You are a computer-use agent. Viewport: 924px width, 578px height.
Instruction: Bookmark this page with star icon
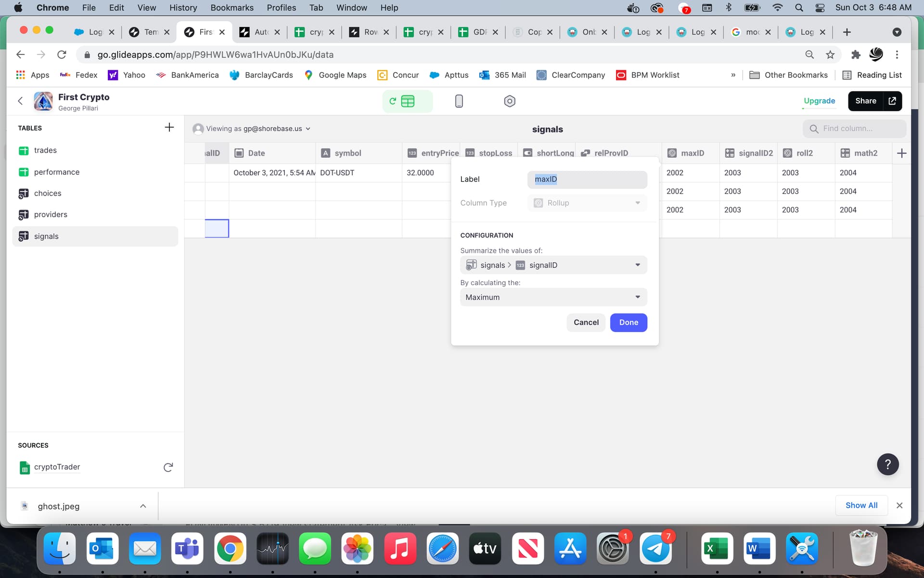click(830, 55)
